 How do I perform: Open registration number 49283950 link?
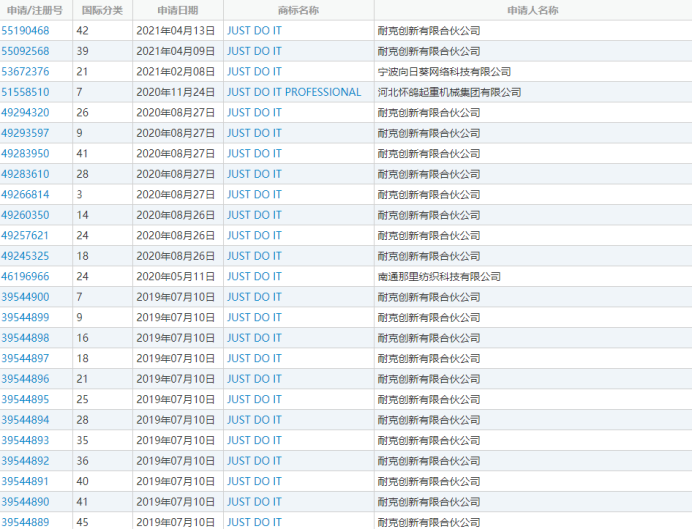(x=25, y=154)
